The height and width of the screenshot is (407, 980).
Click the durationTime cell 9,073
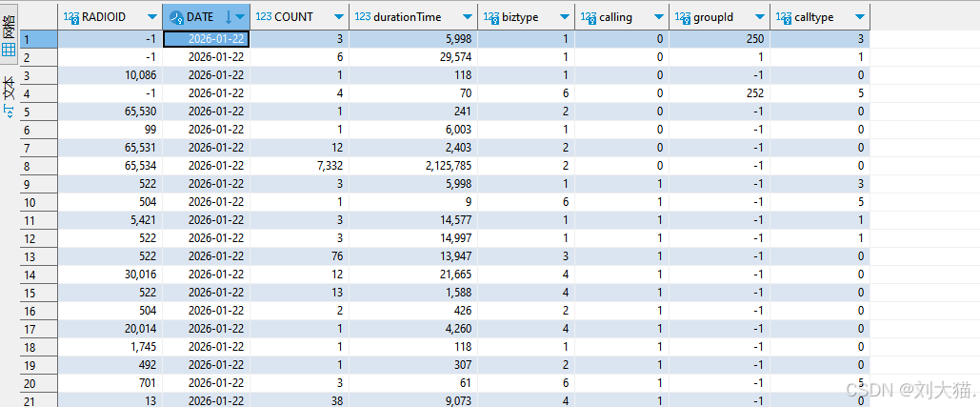coord(413,400)
